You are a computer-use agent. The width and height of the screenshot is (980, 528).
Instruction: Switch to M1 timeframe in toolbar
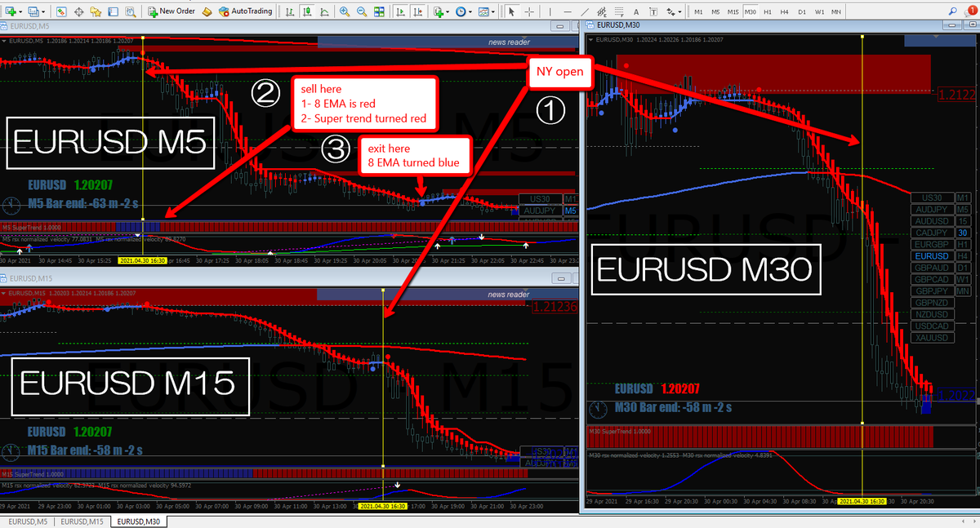tap(698, 11)
